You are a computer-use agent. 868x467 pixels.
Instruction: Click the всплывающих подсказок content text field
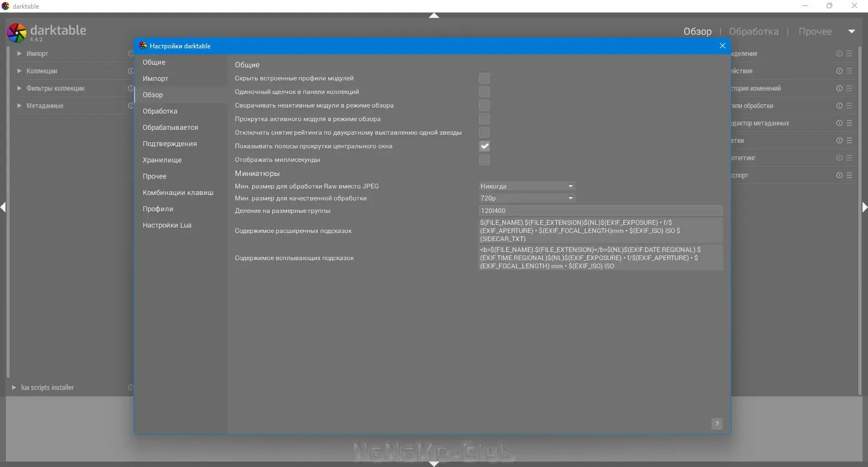click(x=601, y=258)
